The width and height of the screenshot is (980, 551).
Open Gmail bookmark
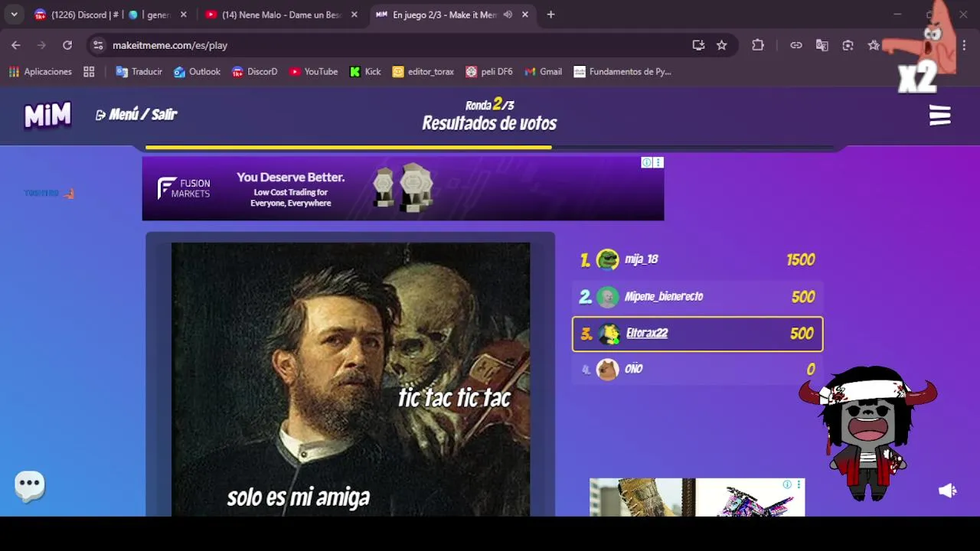pyautogui.click(x=543, y=72)
